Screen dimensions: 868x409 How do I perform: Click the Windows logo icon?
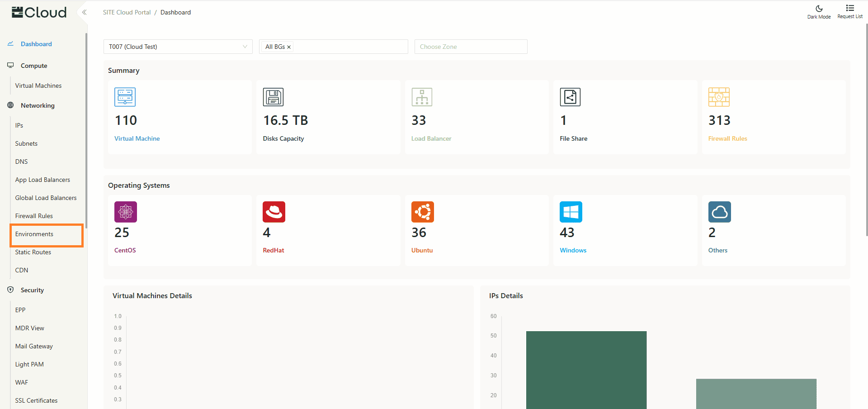571,212
